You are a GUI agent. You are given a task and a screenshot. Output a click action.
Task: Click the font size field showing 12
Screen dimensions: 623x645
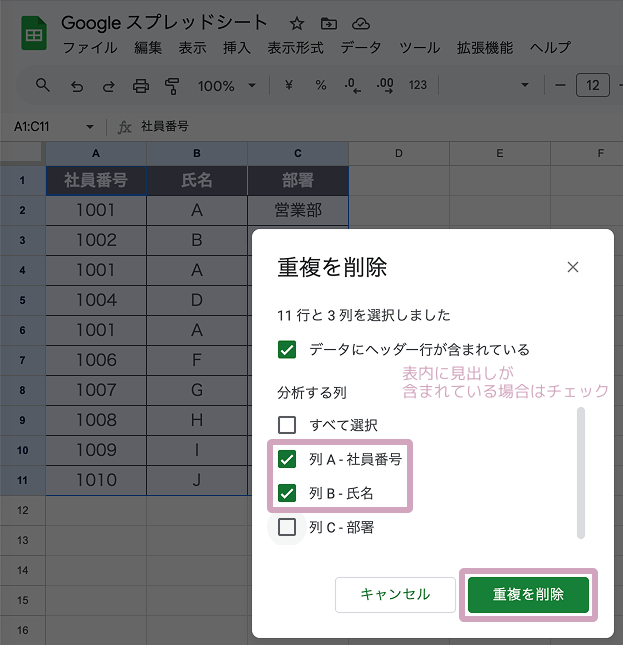point(593,85)
